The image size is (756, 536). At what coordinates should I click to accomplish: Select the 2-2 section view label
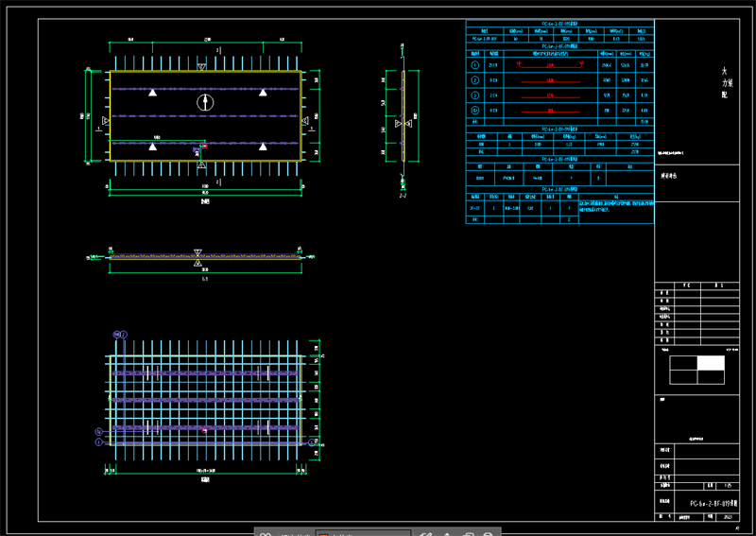click(403, 196)
